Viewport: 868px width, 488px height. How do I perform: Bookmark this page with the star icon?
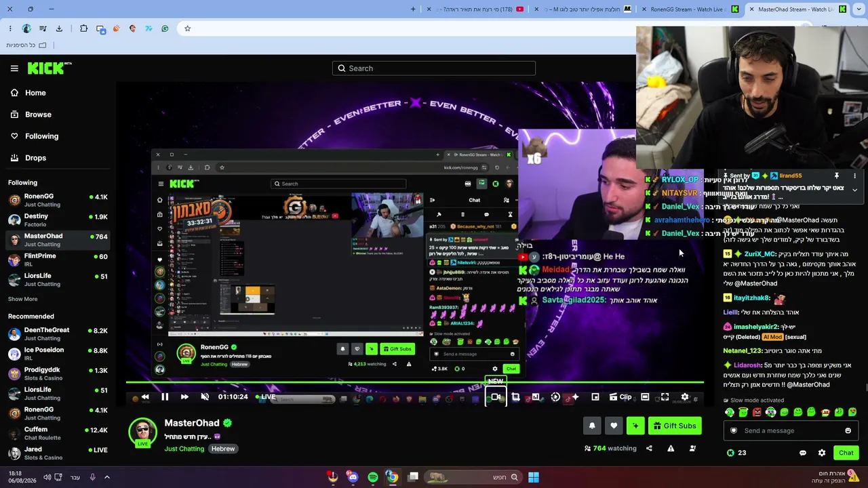188,28
